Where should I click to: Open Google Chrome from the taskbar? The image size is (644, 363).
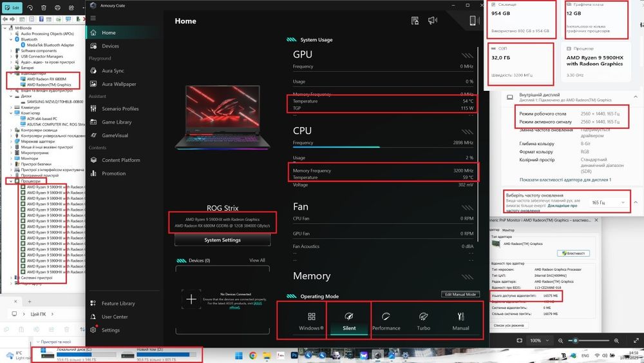tap(252, 356)
